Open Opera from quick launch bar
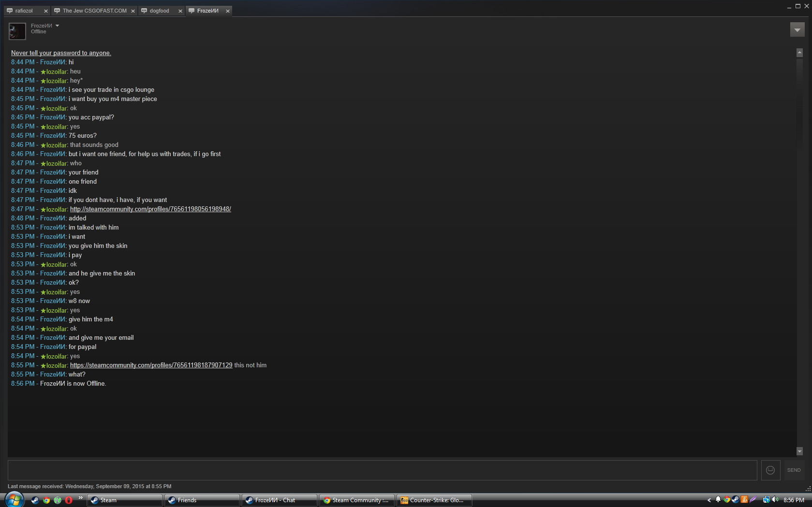 pos(69,500)
